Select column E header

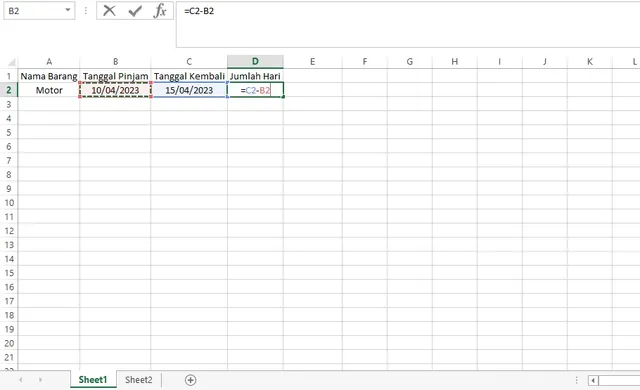click(313, 62)
